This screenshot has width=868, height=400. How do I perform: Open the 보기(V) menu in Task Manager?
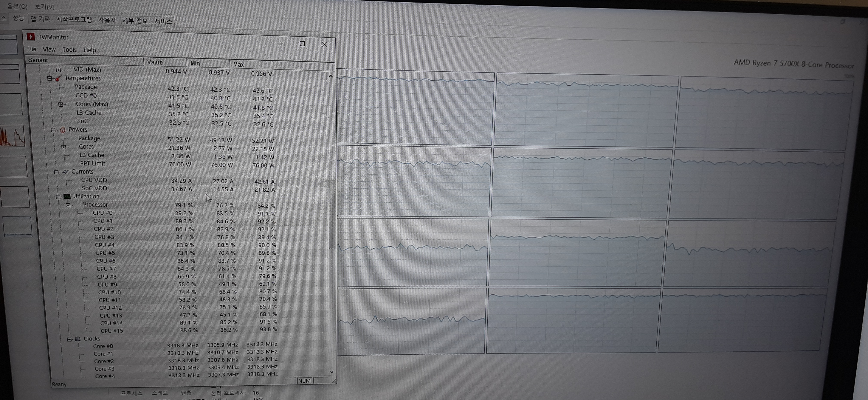click(45, 7)
